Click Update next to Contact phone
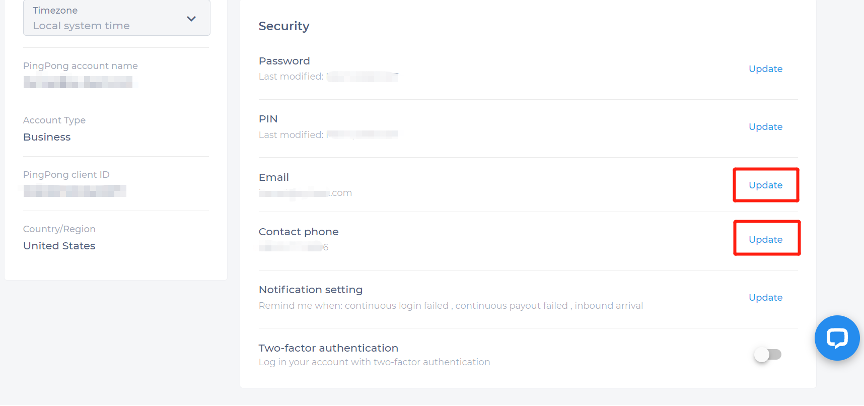This screenshot has width=864, height=406. (765, 240)
